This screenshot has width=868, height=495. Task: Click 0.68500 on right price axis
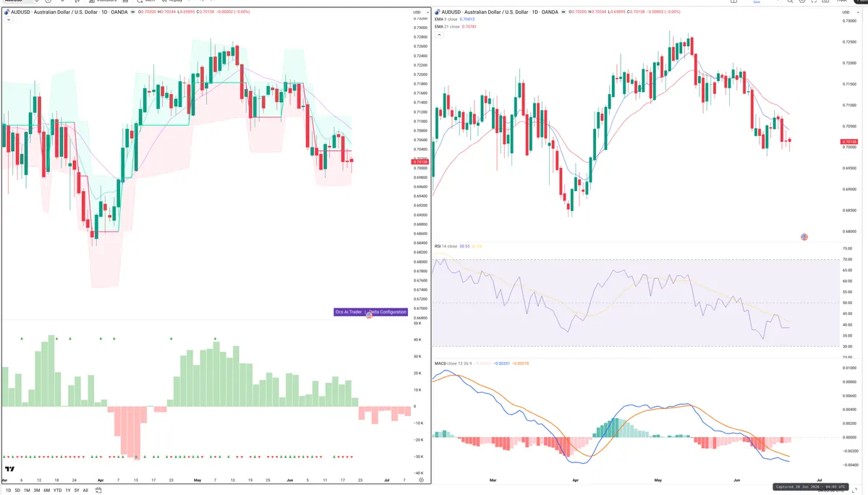(851, 211)
